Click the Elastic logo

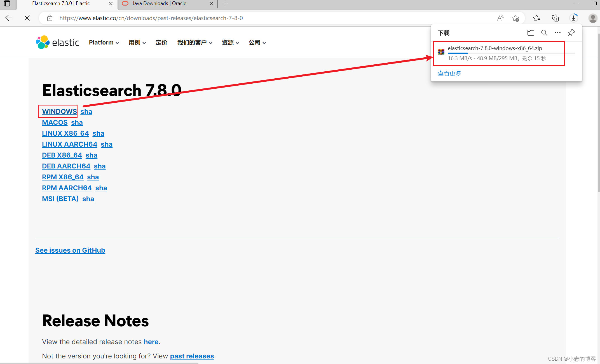57,42
